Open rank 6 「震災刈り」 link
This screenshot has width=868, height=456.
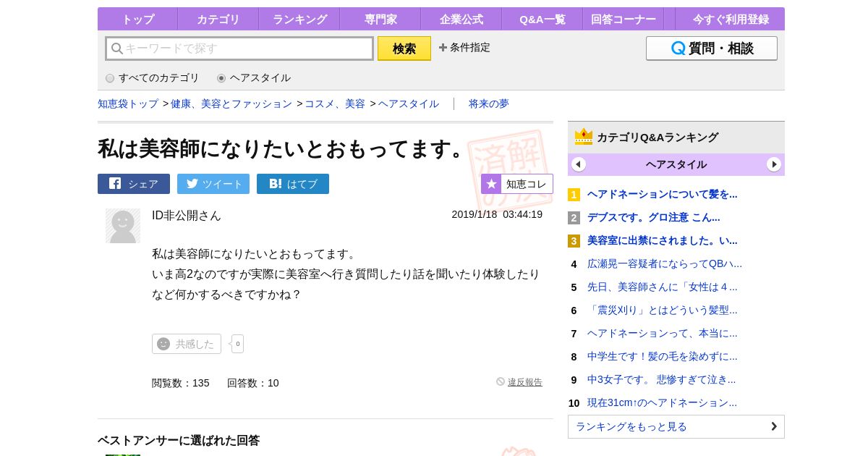click(x=663, y=310)
